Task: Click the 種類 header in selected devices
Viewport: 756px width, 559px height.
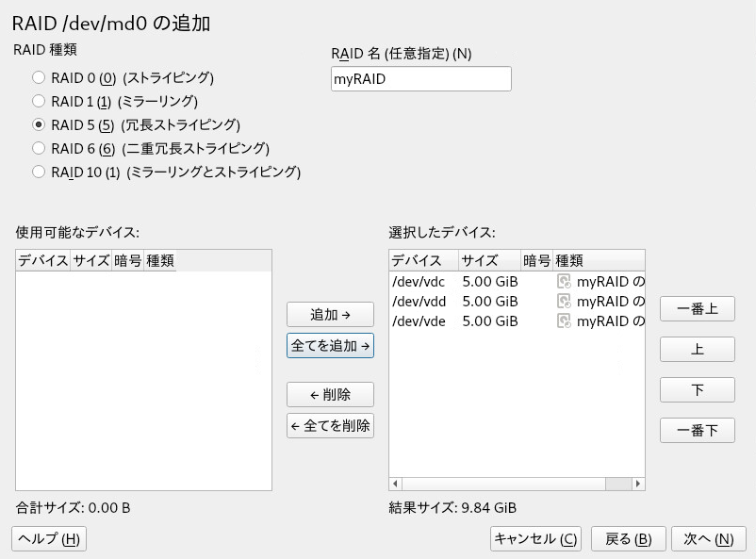Action: click(x=599, y=260)
